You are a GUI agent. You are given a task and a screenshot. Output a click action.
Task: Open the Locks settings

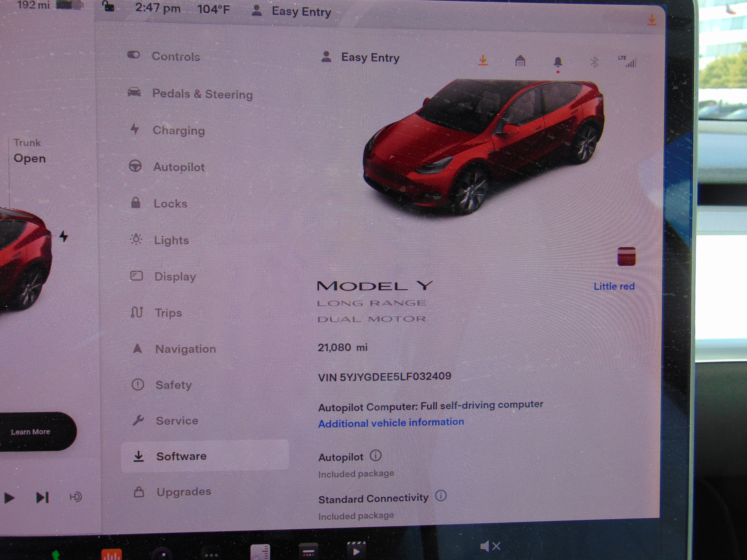pyautogui.click(x=159, y=203)
